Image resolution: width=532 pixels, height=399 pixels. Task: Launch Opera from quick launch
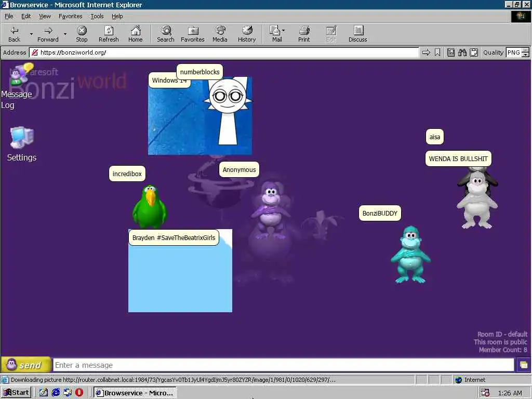coord(79,393)
